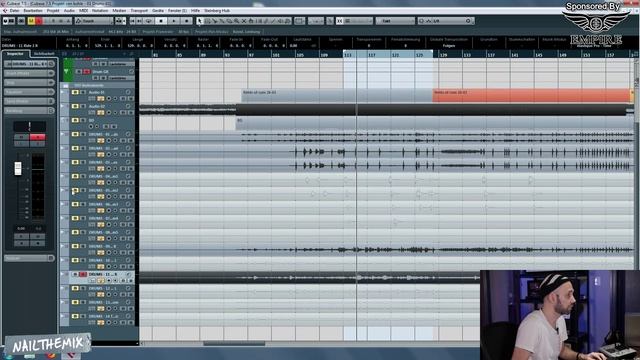
Task: Open the Projekt menu
Action: click(x=53, y=11)
